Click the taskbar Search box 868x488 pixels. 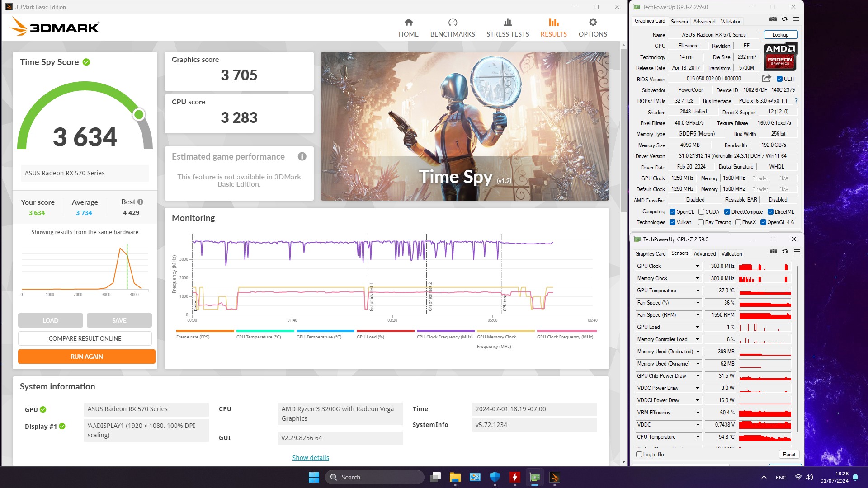pos(375,477)
